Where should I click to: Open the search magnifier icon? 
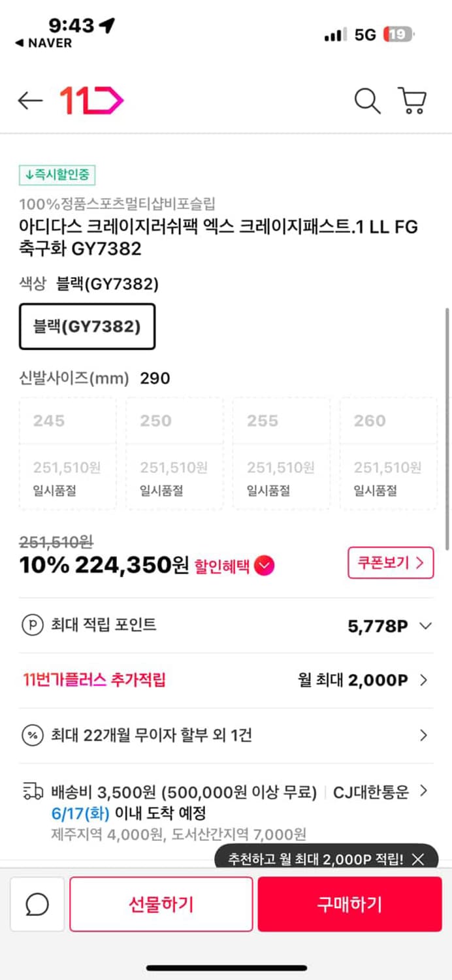pos(367,101)
